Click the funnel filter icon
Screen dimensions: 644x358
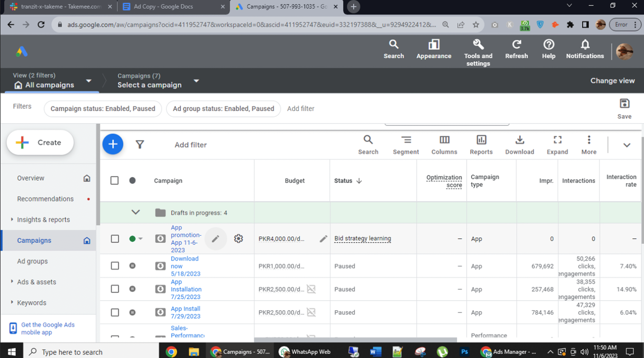(x=140, y=144)
